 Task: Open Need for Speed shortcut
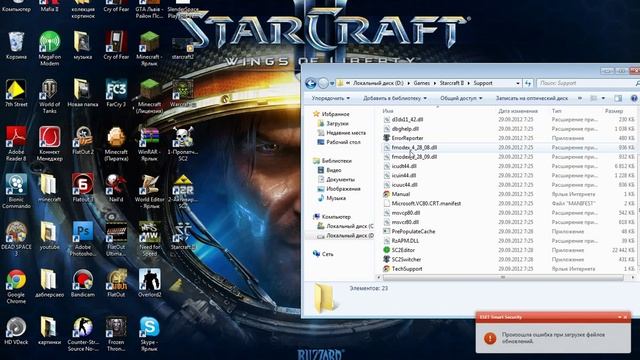[149, 239]
